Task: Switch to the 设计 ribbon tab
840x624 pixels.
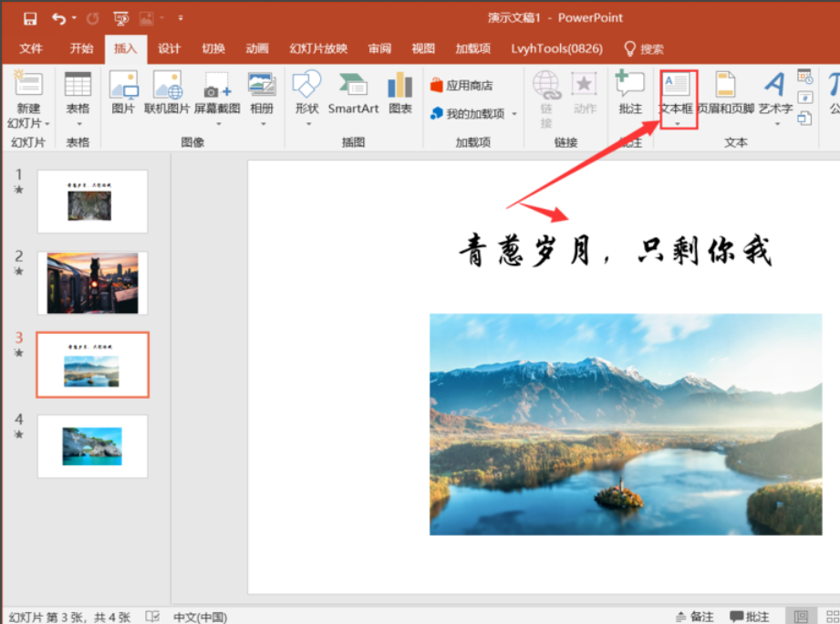Action: click(x=170, y=48)
